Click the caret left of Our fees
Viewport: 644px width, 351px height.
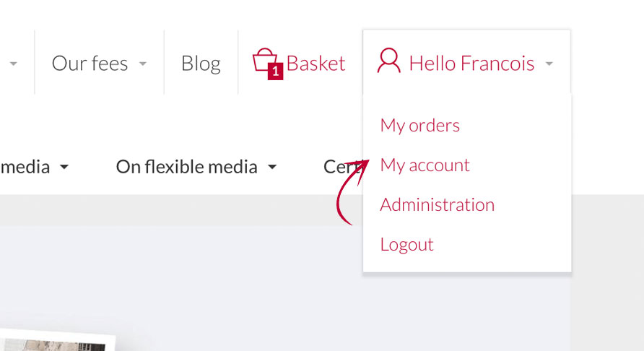click(13, 64)
